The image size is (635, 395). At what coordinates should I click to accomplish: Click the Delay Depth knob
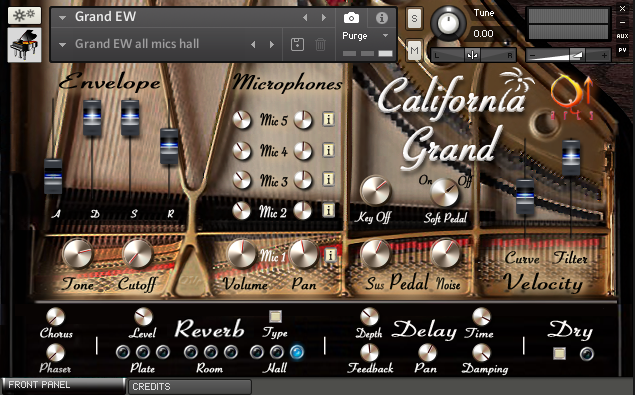(369, 316)
